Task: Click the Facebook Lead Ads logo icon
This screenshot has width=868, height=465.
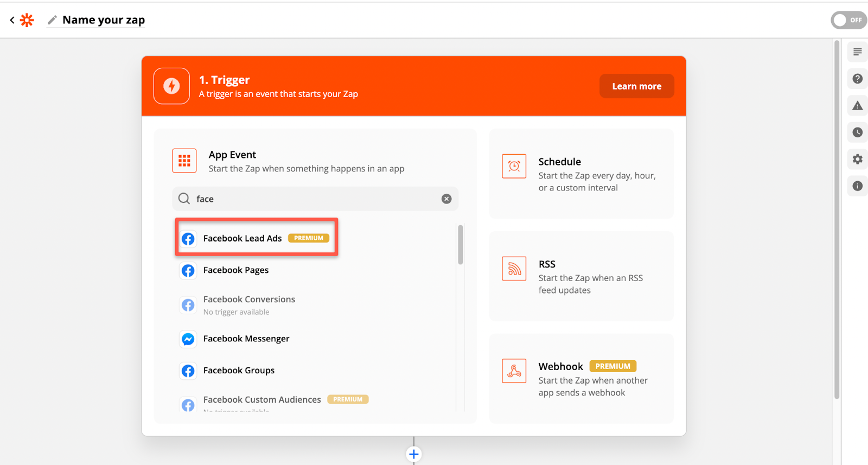Action: click(x=188, y=239)
